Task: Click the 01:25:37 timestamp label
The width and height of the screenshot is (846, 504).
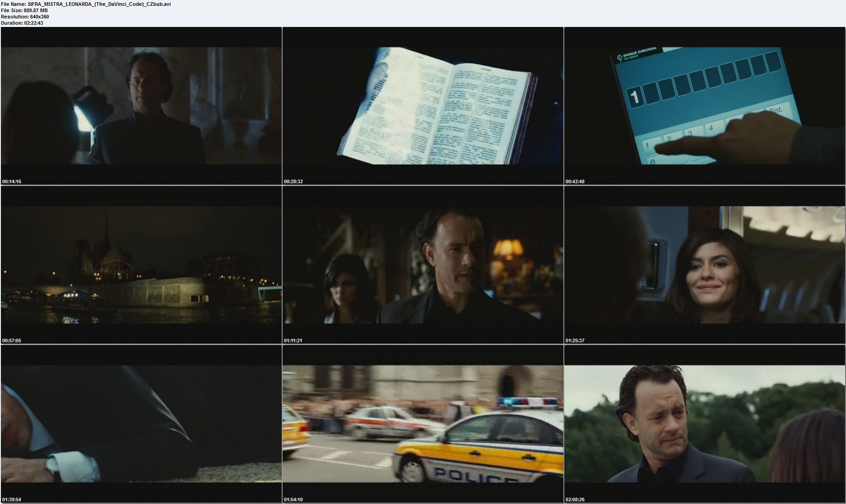Action: coord(575,340)
